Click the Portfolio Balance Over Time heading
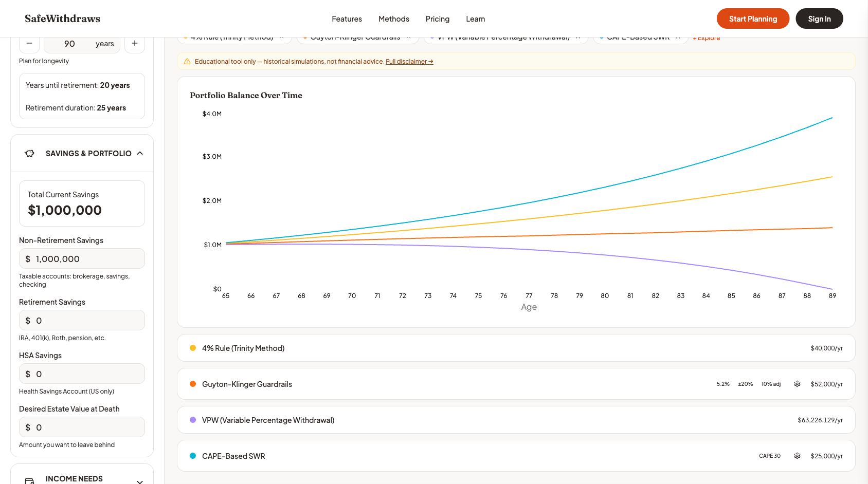Screen dimensions: 868x484 (246, 96)
